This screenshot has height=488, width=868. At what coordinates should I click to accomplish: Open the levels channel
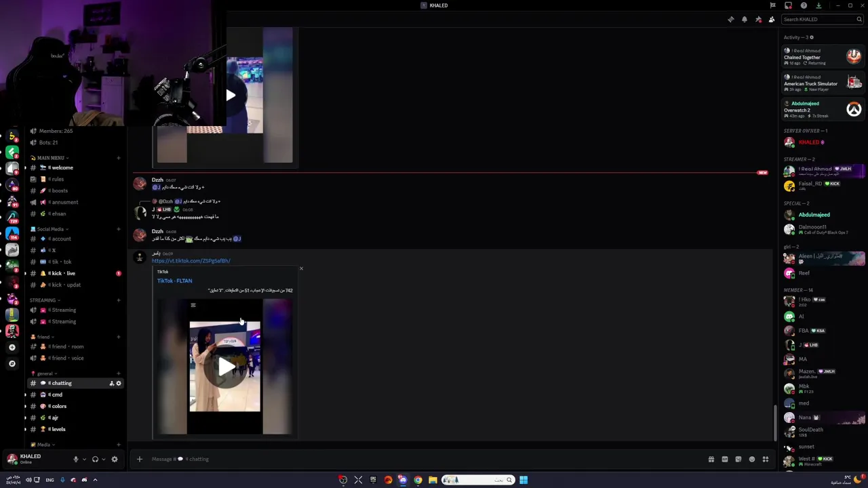click(75, 429)
